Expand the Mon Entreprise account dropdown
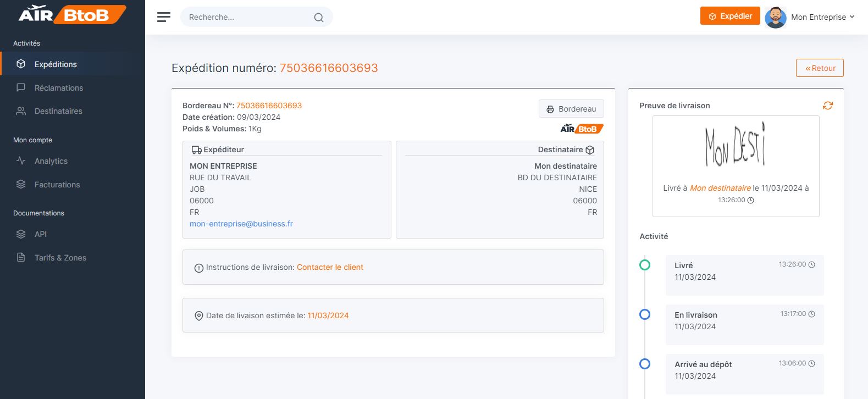The height and width of the screenshot is (399, 868). click(822, 17)
